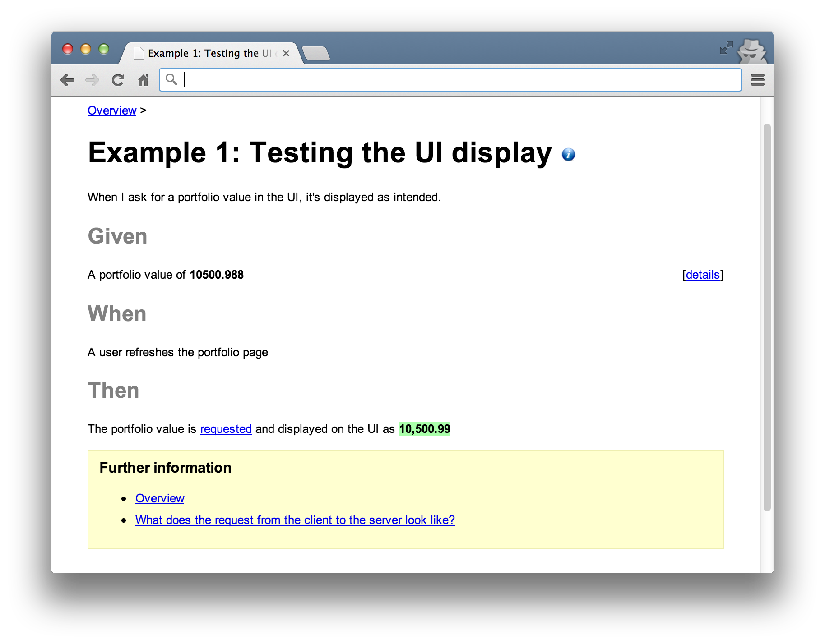This screenshot has height=644, width=825.
Task: Click the forward navigation arrow
Action: point(93,80)
